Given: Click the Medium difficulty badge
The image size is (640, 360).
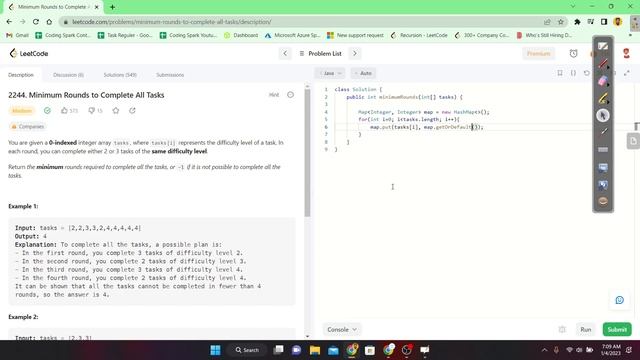Looking at the screenshot, I should 22,111.
